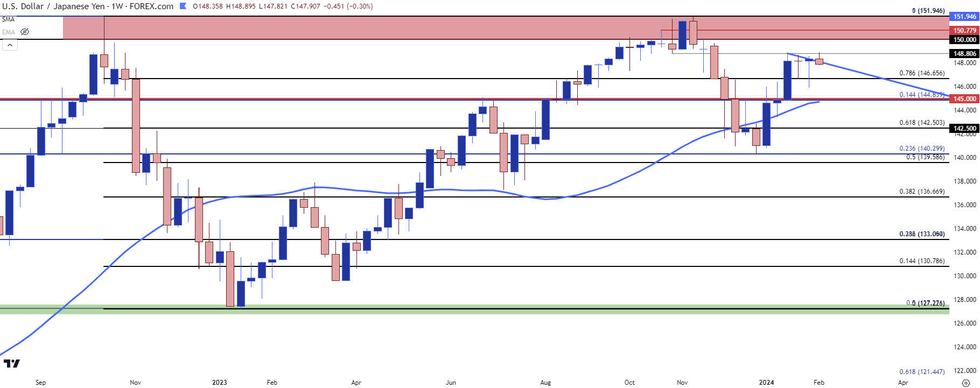
Task: Open chart settings gear at bottom-right corner
Action: click(x=965, y=383)
